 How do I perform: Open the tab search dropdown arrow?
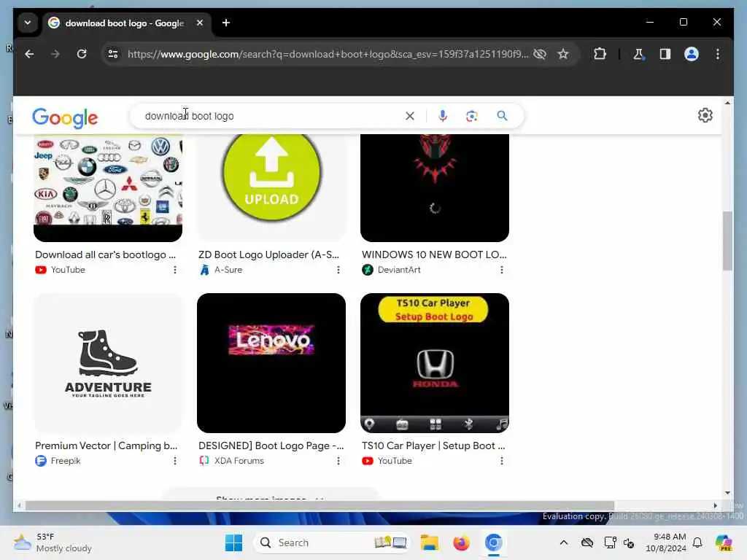point(28,23)
